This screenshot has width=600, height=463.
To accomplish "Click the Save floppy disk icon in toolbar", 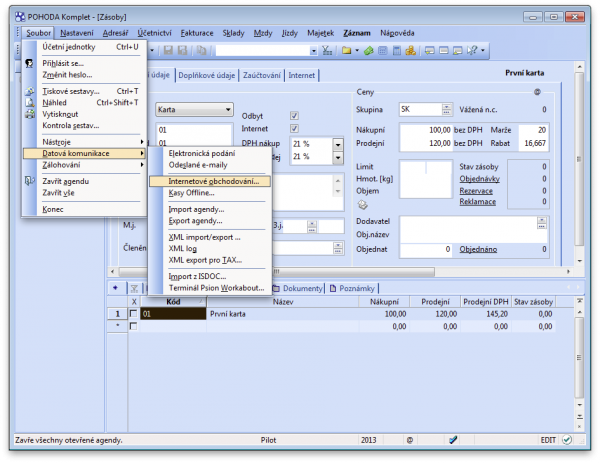I will coord(168,50).
